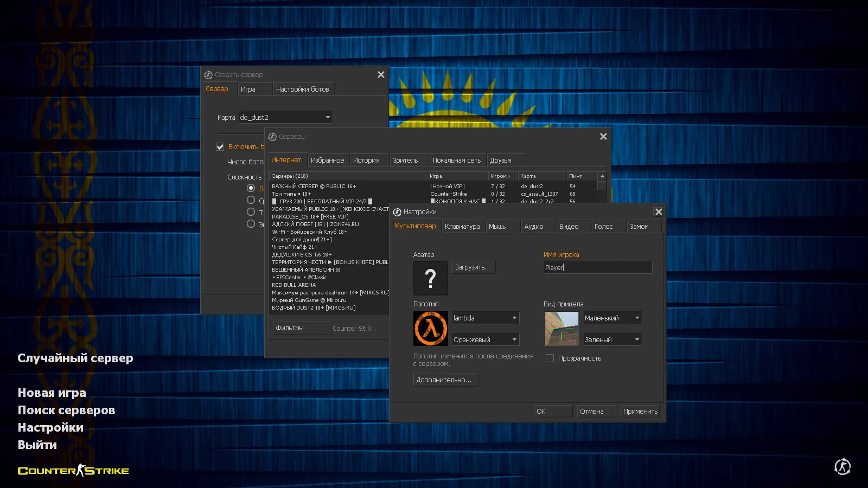Close the Создать сервер window
The image size is (868, 488).
click(x=381, y=75)
